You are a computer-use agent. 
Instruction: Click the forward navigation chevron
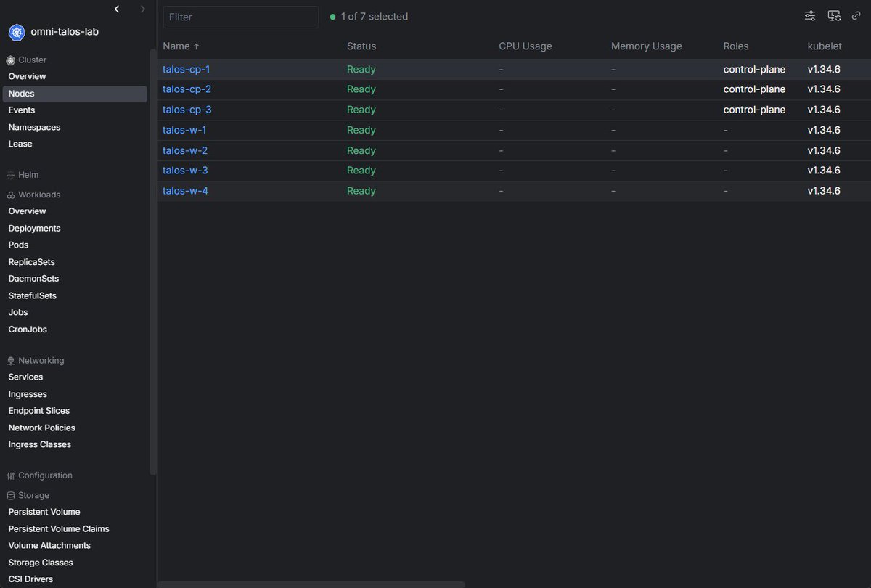142,9
